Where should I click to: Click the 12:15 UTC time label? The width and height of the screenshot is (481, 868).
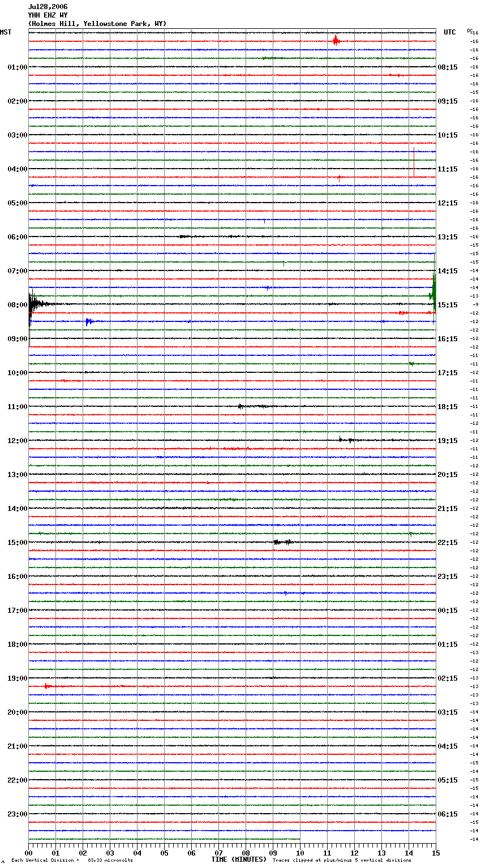[448, 203]
